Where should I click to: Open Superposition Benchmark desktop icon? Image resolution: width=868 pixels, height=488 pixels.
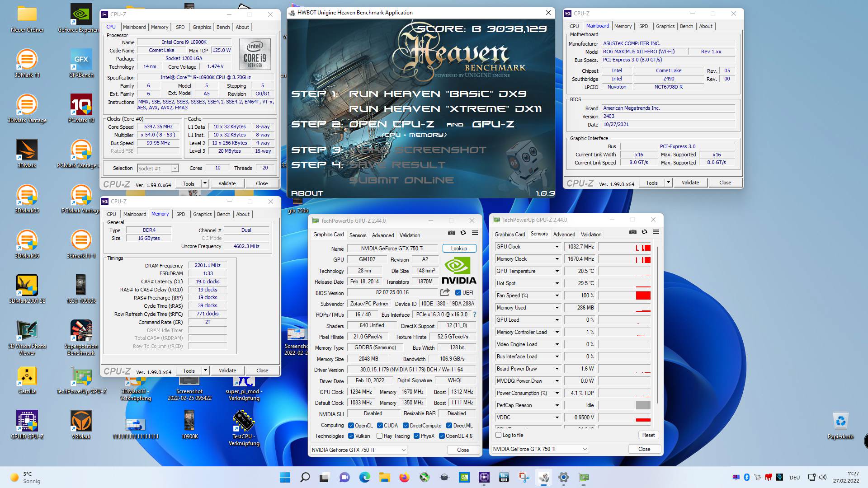pyautogui.click(x=81, y=338)
